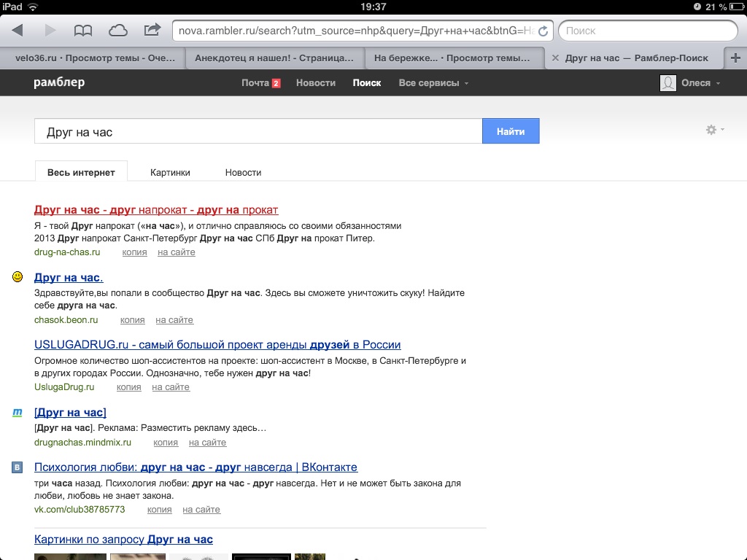Screen dimensions: 747x560
Task: Click the drugnachas.mindmix.ru green URL
Action: tap(82, 443)
